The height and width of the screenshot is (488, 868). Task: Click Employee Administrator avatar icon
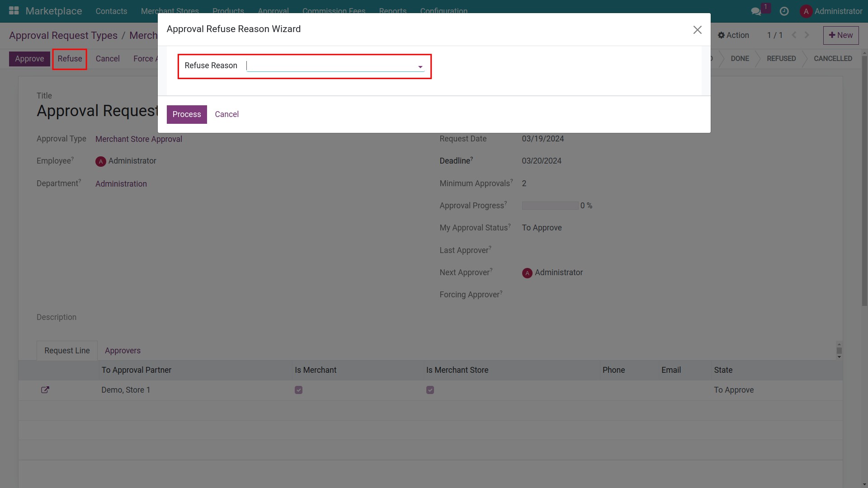pyautogui.click(x=100, y=161)
